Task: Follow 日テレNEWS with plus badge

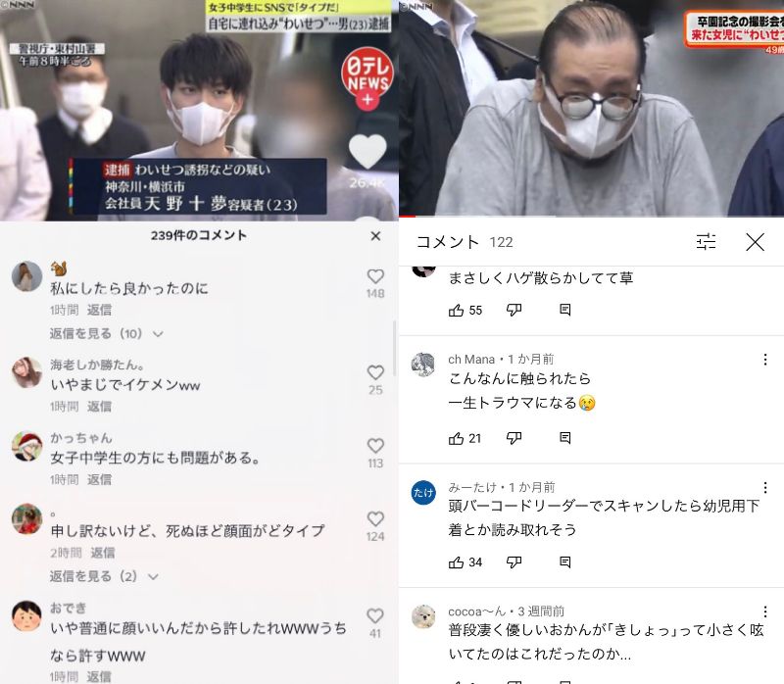Action: coord(367,100)
